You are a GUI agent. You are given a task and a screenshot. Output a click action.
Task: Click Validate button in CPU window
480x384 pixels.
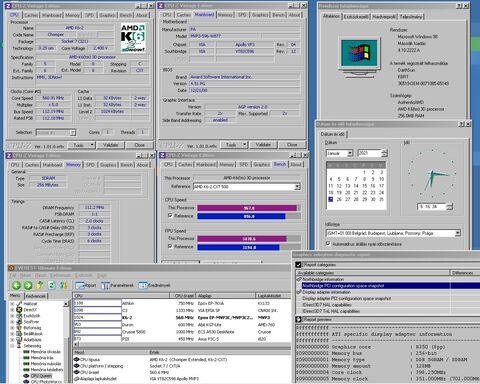coord(110,145)
